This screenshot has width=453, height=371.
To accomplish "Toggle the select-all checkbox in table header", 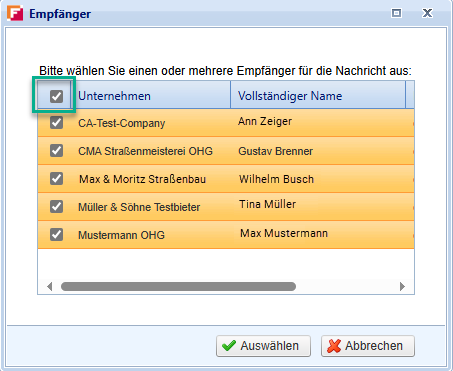I will tap(56, 96).
